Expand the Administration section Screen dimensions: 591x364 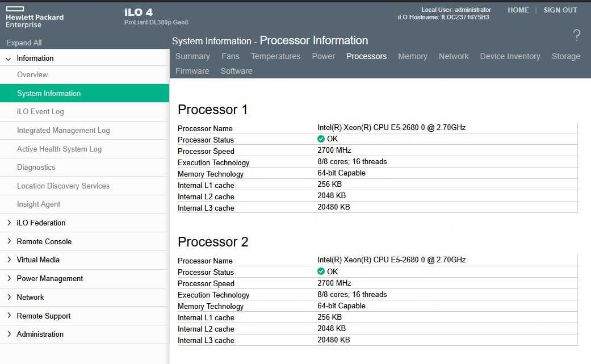(9, 334)
